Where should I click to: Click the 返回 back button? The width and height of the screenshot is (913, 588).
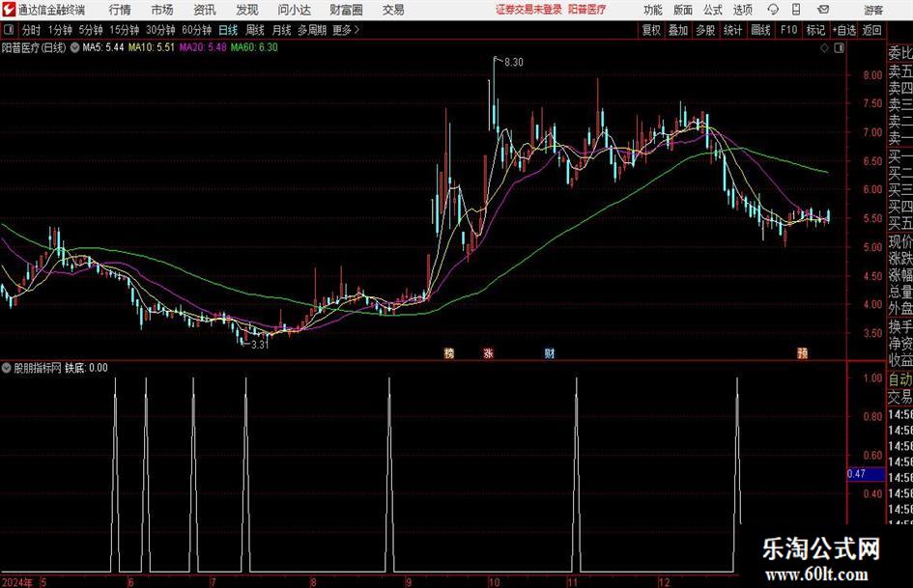point(871,30)
